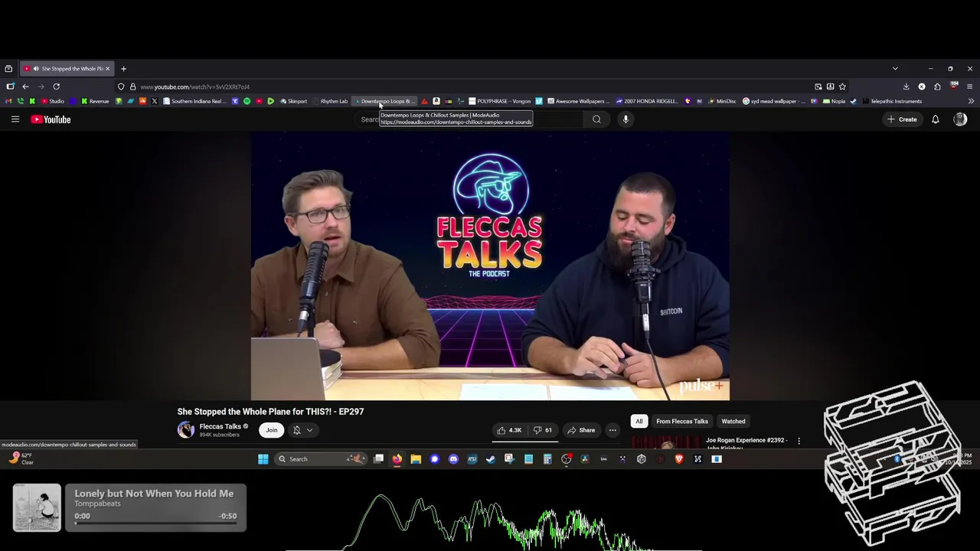Open the X (Twitter) bookmark icon
Screen dimensions: 980x551
point(154,101)
